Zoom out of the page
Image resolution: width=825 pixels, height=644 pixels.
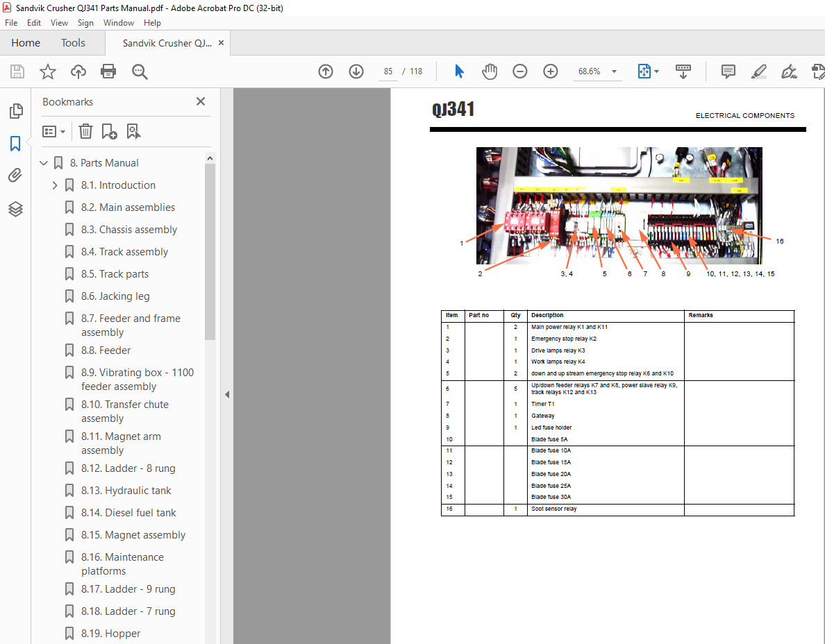(x=520, y=71)
